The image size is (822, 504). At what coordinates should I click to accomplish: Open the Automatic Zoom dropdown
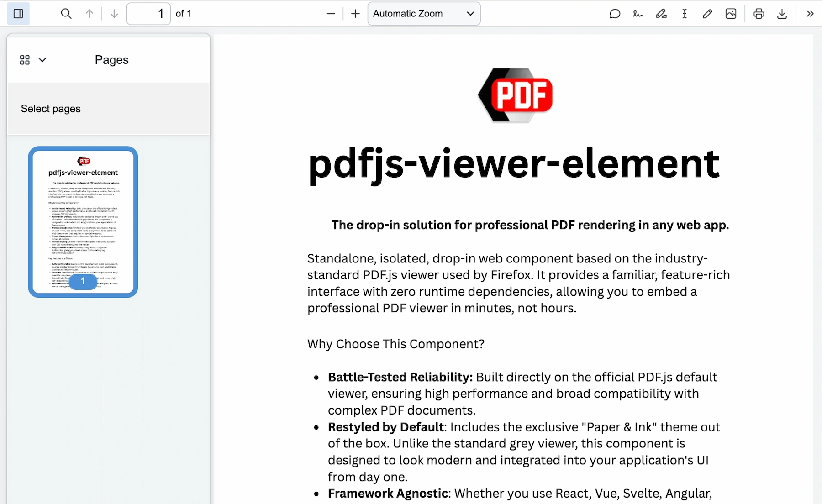(x=424, y=14)
